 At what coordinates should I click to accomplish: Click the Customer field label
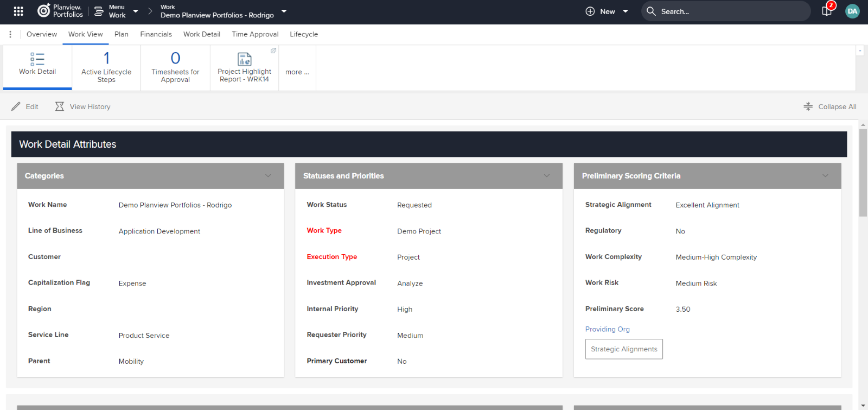click(44, 257)
